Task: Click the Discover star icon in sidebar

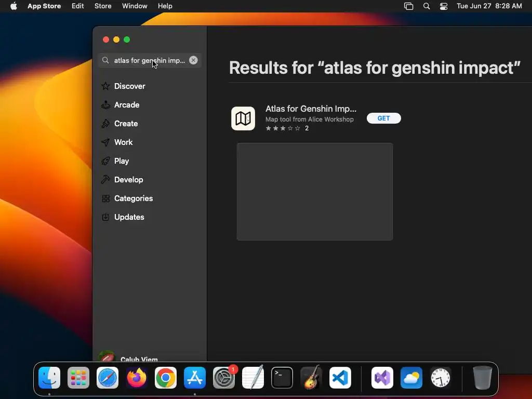Action: pyautogui.click(x=105, y=86)
